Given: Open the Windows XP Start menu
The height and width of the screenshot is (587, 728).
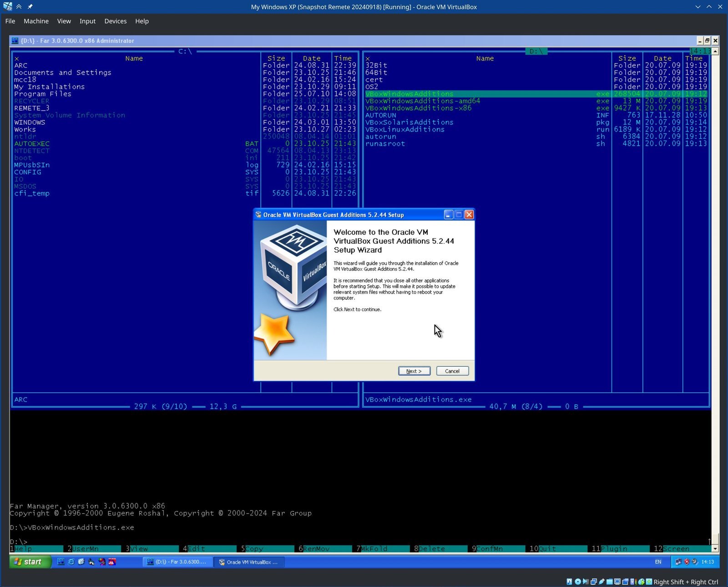Looking at the screenshot, I should coord(30,562).
